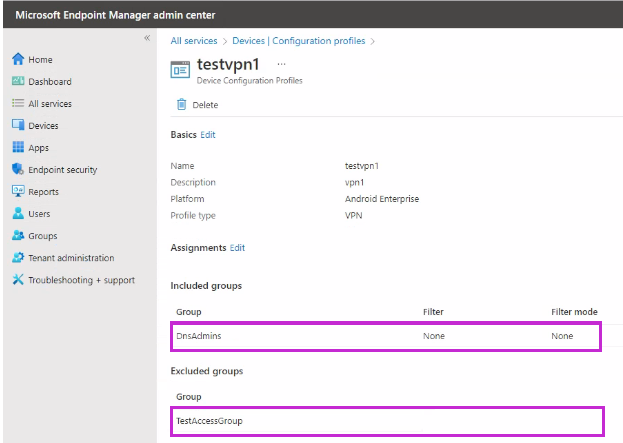The image size is (623, 443).
Task: Open Home in the navigation menu
Action: (40, 60)
